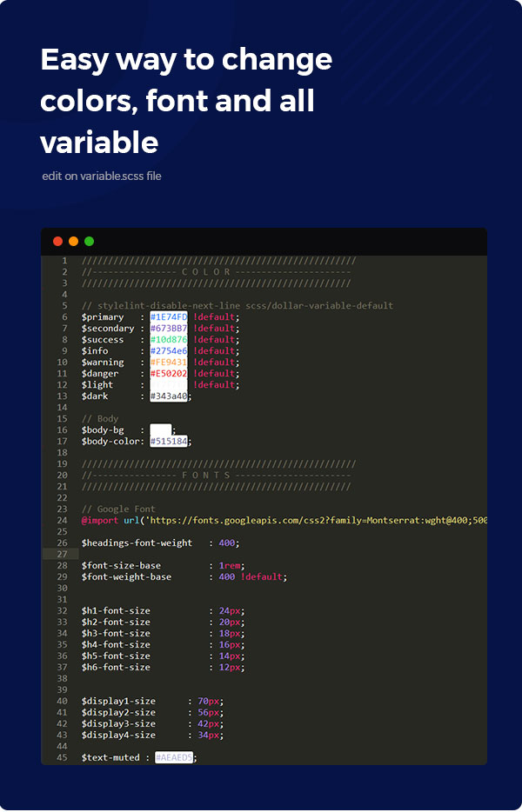Choose the $info color value #2754e6

[x=168, y=351]
